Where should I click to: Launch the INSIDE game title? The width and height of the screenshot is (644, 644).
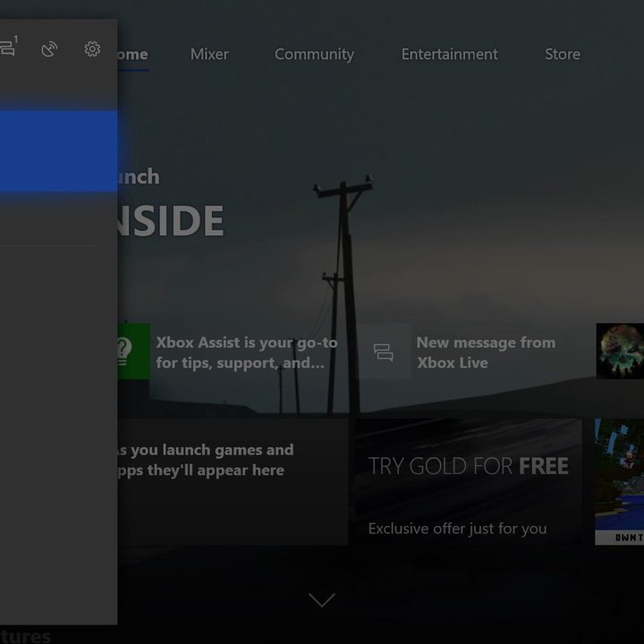[x=171, y=221]
